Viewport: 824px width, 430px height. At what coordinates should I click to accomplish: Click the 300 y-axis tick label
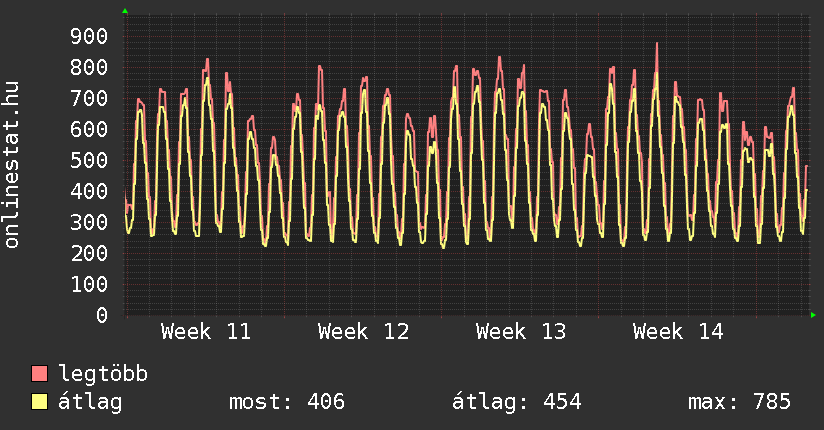pyautogui.click(x=88, y=222)
